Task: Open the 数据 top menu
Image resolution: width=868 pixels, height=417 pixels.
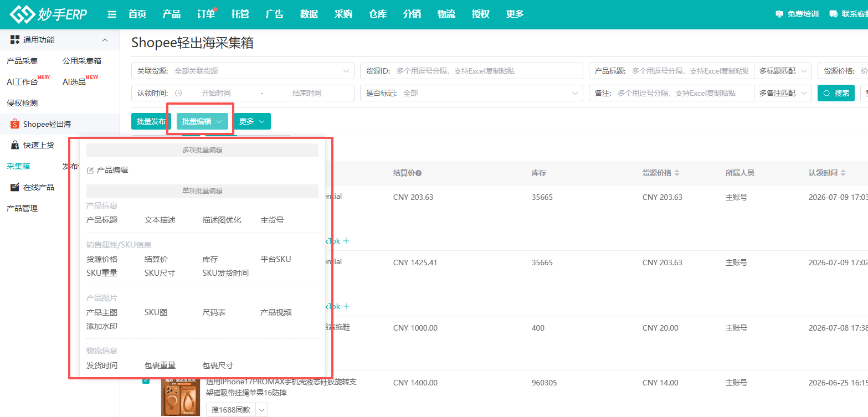Action: click(309, 14)
